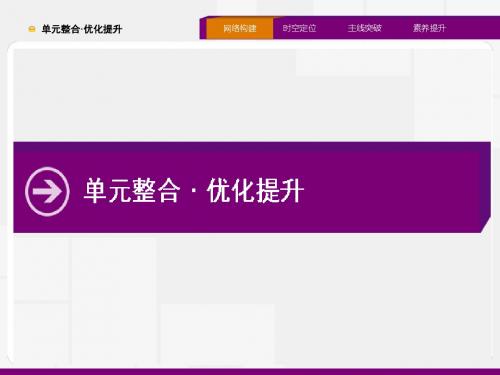500x375 pixels.
Task: Open the 网络构建 tab
Action: pos(240,28)
